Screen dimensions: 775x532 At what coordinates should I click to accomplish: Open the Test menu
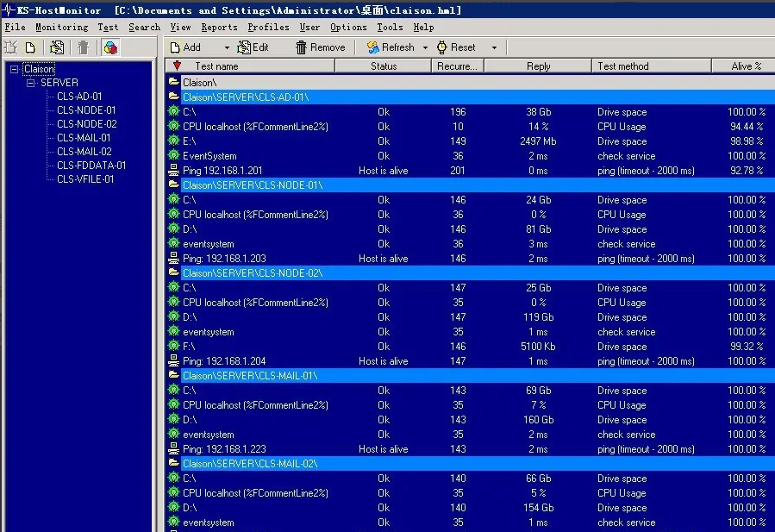point(108,28)
